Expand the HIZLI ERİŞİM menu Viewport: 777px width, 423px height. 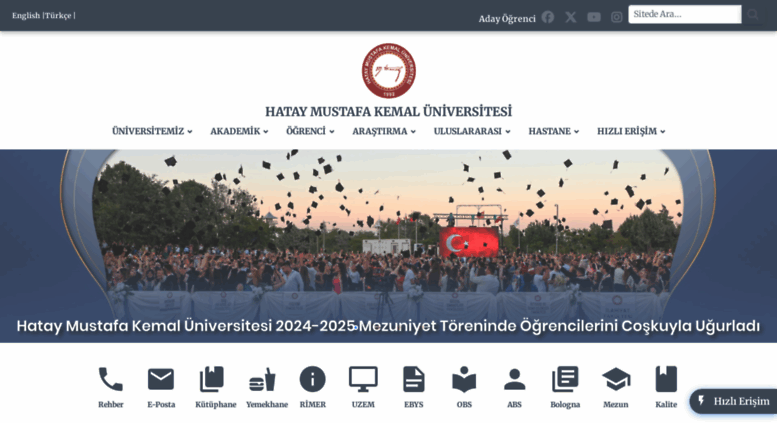click(631, 131)
